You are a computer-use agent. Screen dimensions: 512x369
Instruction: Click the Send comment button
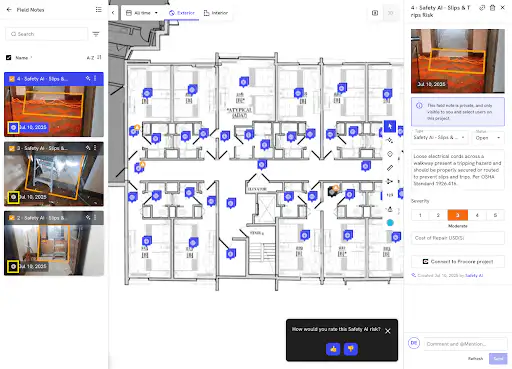coord(498,358)
